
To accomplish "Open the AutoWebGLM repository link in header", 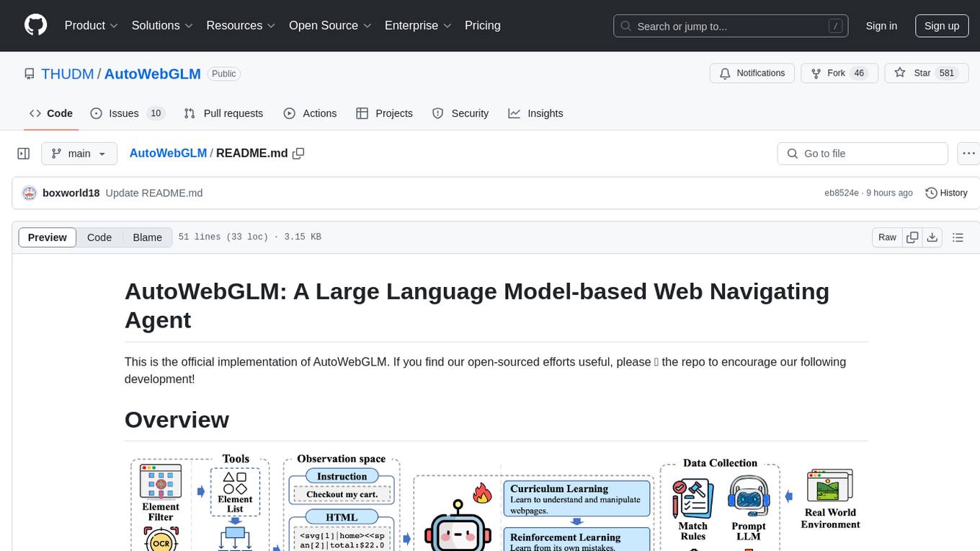I will pyautogui.click(x=153, y=74).
